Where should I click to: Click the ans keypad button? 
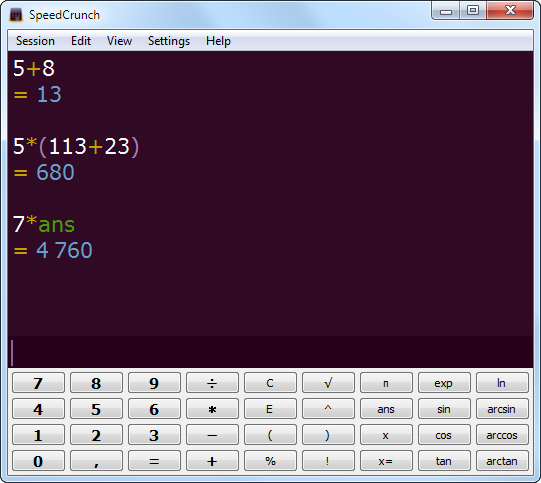386,409
